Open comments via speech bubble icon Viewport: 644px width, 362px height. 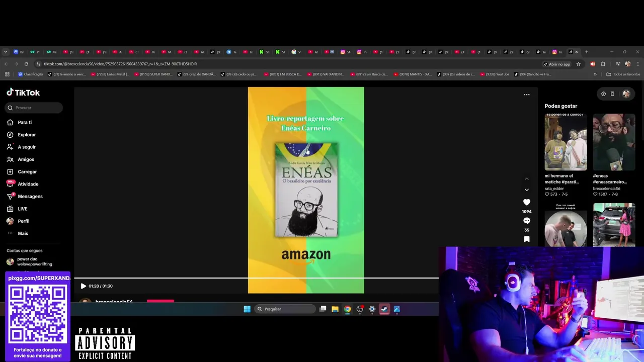527,221
